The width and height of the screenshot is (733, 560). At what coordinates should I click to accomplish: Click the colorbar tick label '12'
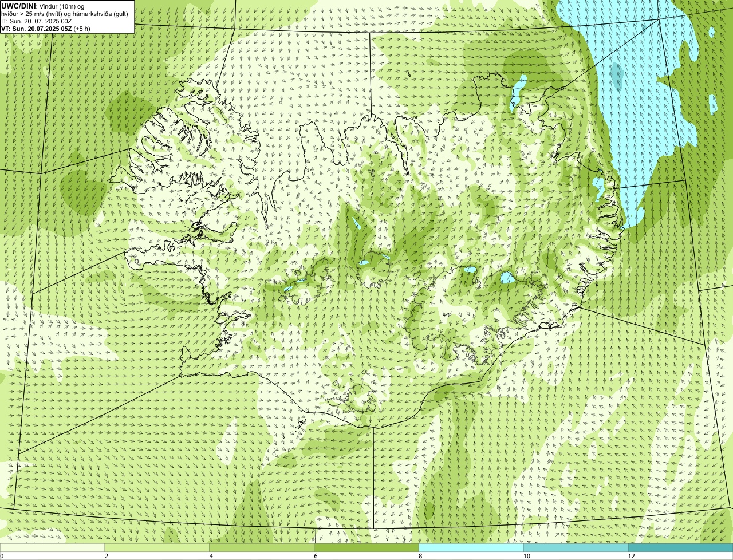(631, 556)
